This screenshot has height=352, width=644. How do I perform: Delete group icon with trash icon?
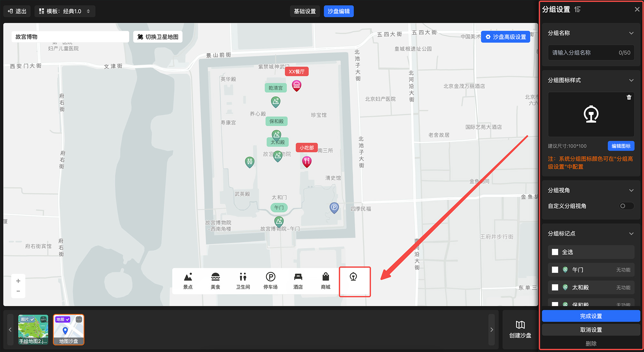(629, 97)
